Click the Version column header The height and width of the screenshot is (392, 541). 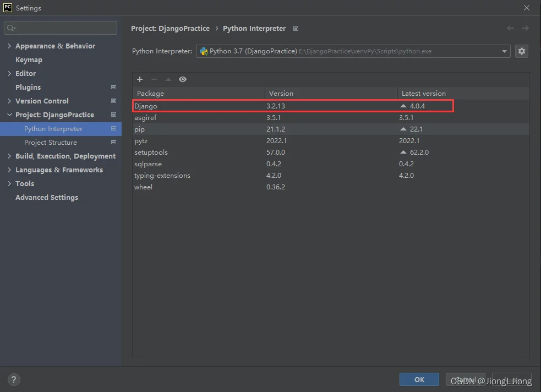pos(331,94)
